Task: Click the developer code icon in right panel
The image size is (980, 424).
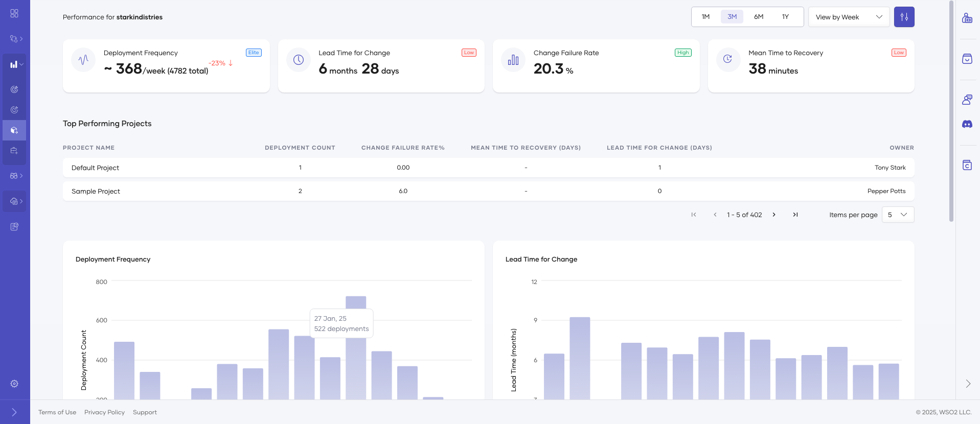Action: 967,18
